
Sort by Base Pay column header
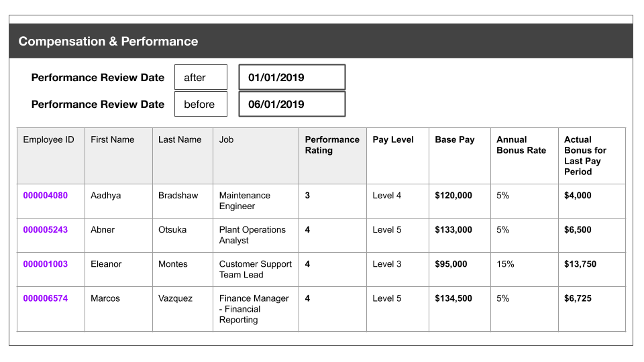click(x=454, y=140)
